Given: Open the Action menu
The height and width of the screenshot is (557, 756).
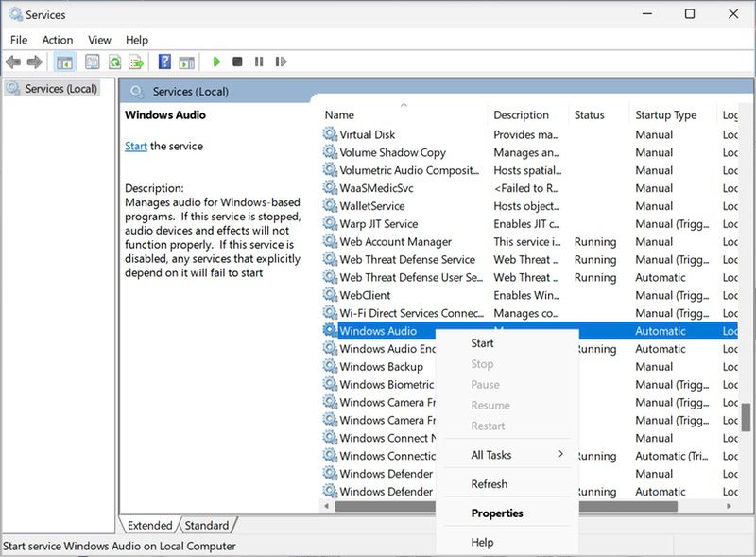Looking at the screenshot, I should coord(58,40).
